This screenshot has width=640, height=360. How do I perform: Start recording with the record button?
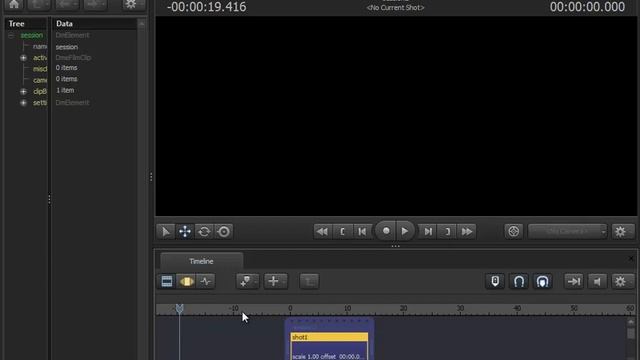pyautogui.click(x=386, y=231)
